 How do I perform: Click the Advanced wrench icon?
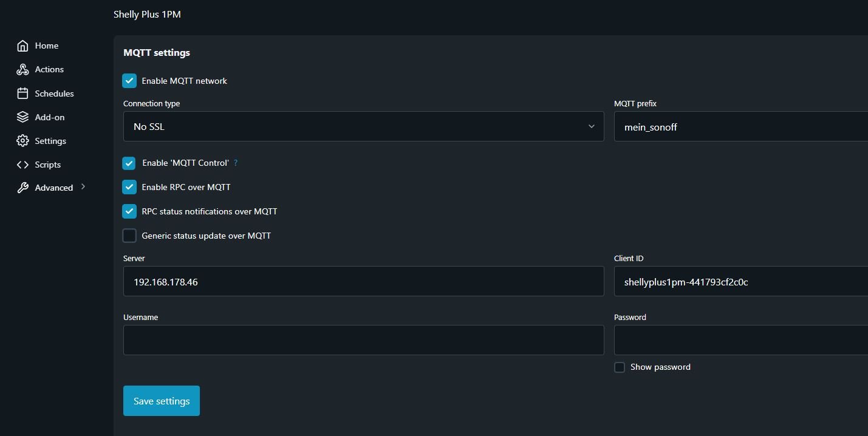point(22,188)
